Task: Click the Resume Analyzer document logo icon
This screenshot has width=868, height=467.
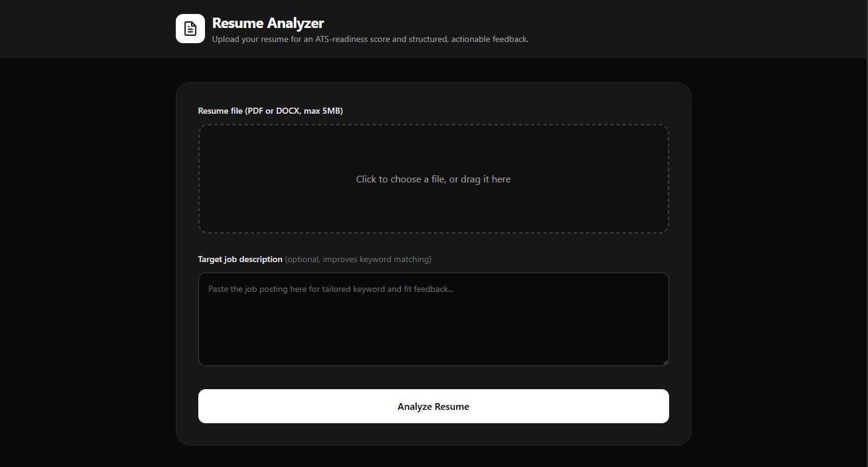Action: 190,29
